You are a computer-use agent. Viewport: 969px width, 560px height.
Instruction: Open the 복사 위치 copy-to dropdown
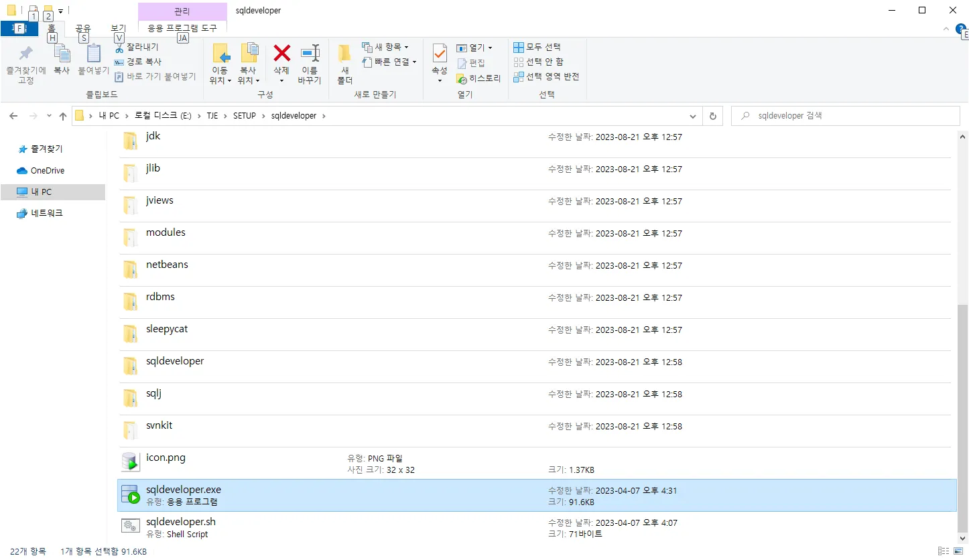[248, 76]
